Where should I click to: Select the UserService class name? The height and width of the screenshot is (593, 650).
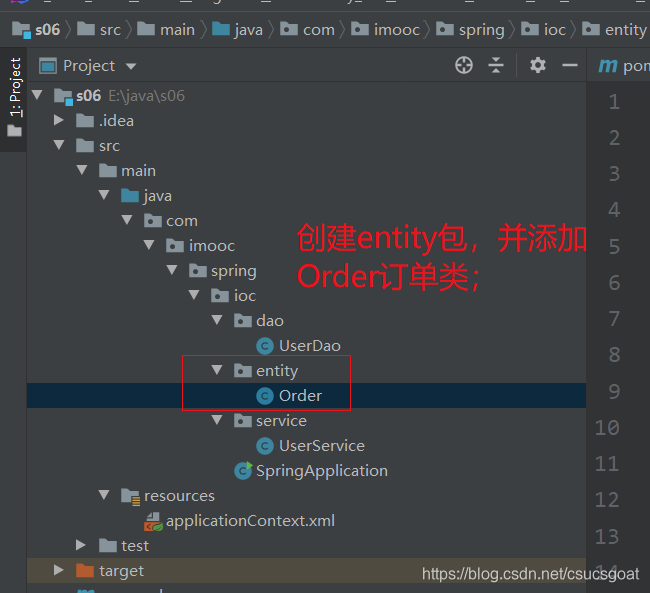(x=322, y=446)
